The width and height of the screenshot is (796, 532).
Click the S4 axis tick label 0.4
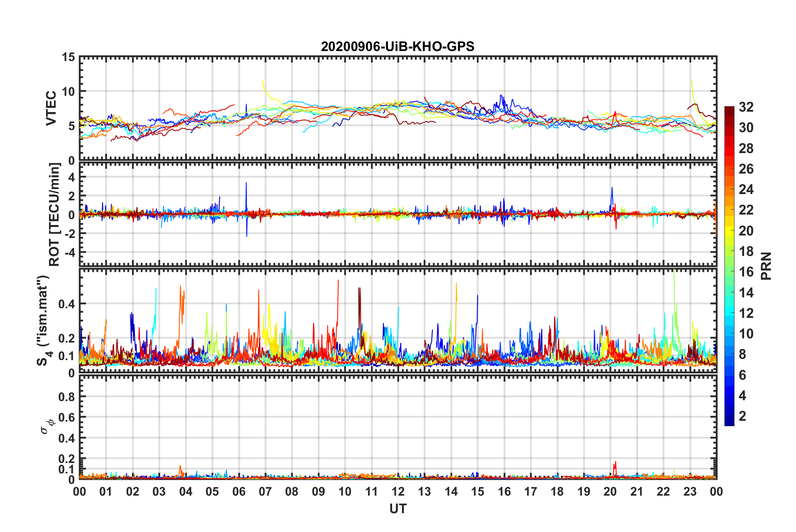(67, 304)
